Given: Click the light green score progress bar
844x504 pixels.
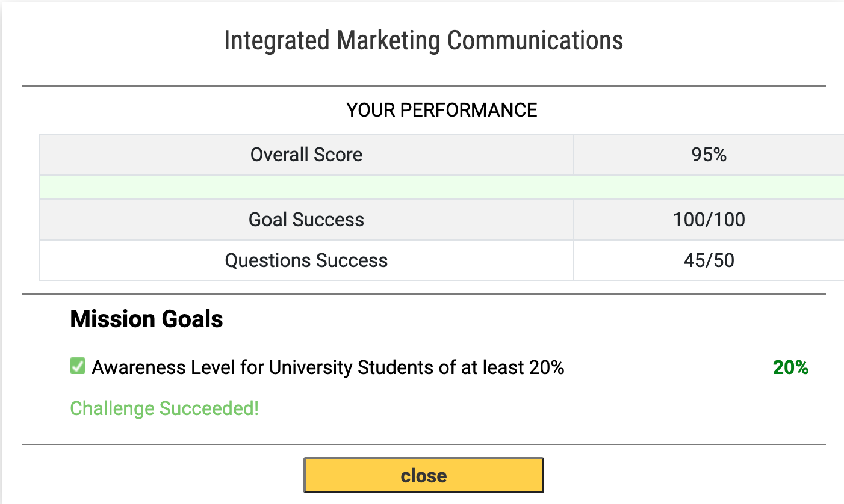Looking at the screenshot, I should [442, 187].
